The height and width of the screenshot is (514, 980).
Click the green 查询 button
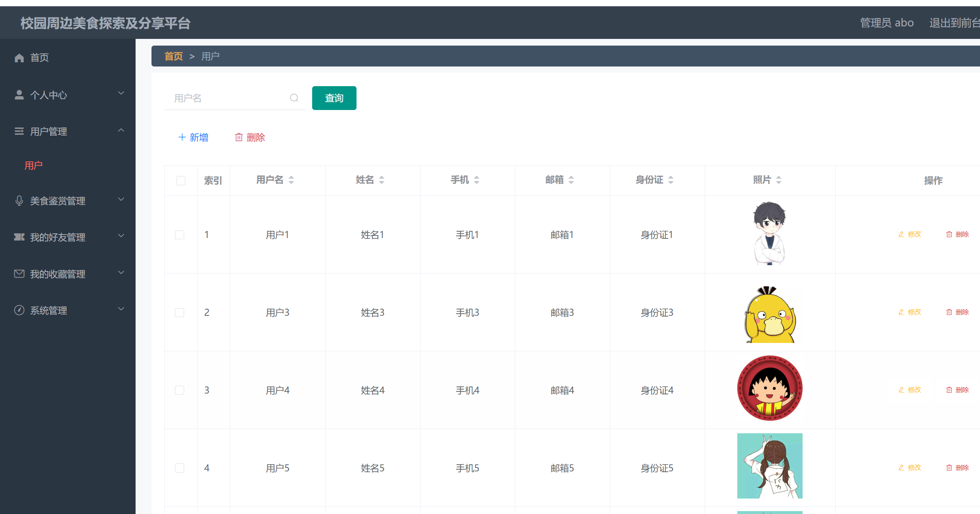334,98
